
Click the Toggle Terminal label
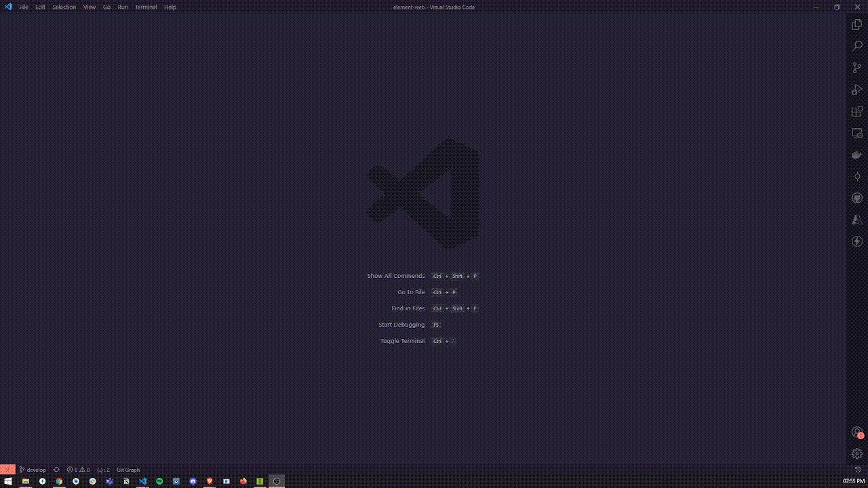pyautogui.click(x=402, y=341)
